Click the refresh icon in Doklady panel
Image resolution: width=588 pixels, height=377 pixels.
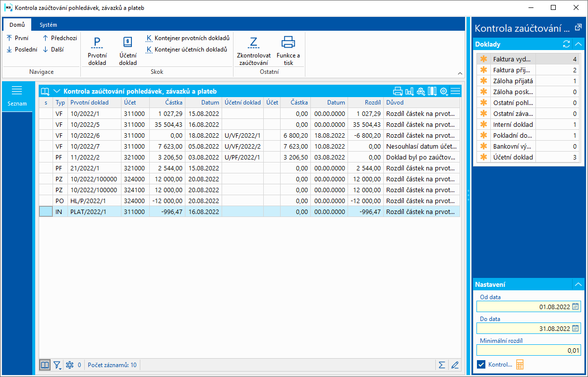(x=566, y=44)
